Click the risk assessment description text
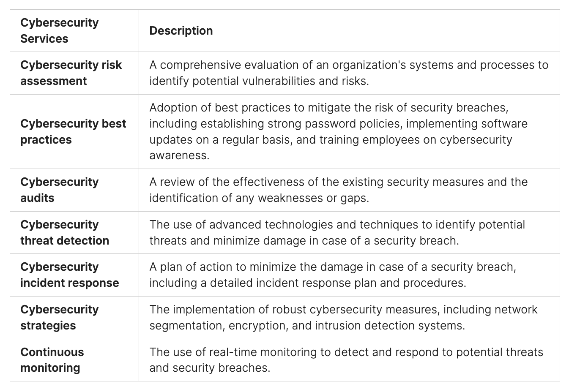Viewport: 569px width, 392px height. point(348,65)
